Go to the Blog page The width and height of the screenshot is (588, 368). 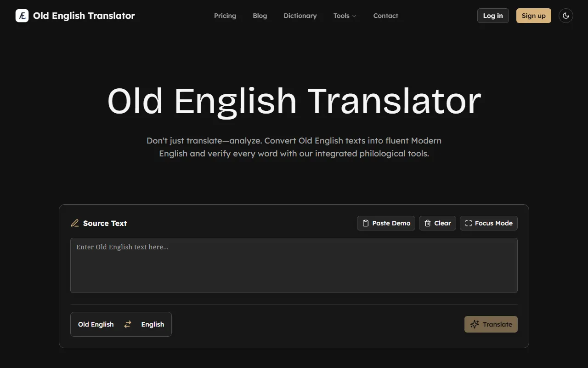click(260, 16)
